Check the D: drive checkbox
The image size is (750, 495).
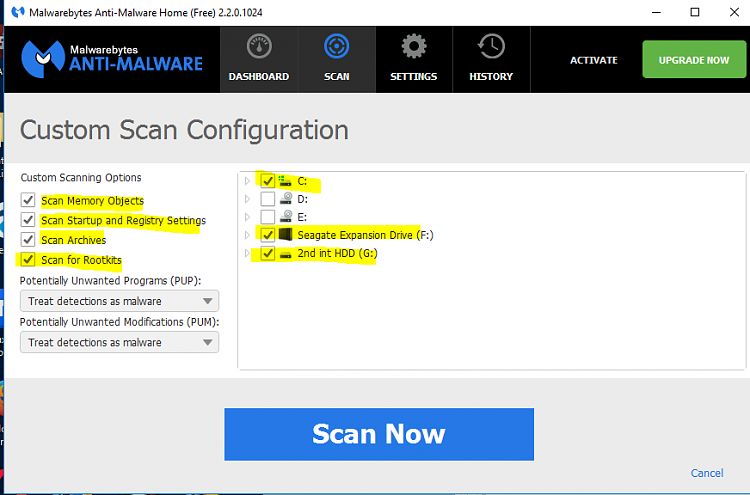[x=267, y=198]
